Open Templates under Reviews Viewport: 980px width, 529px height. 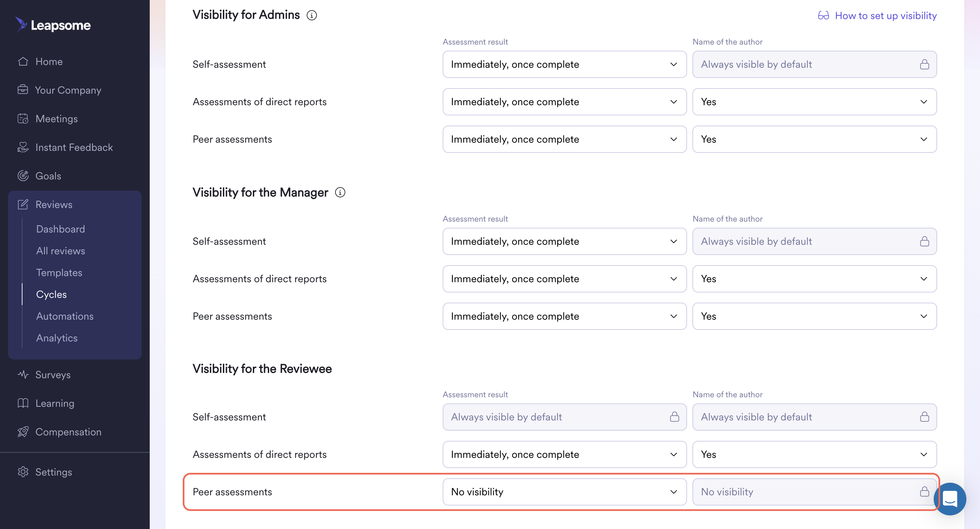coord(59,272)
